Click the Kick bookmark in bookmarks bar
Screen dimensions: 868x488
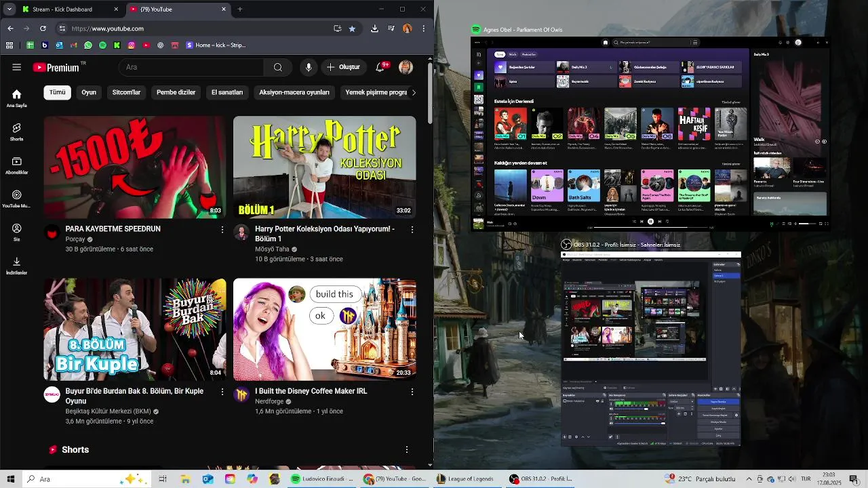pos(117,45)
